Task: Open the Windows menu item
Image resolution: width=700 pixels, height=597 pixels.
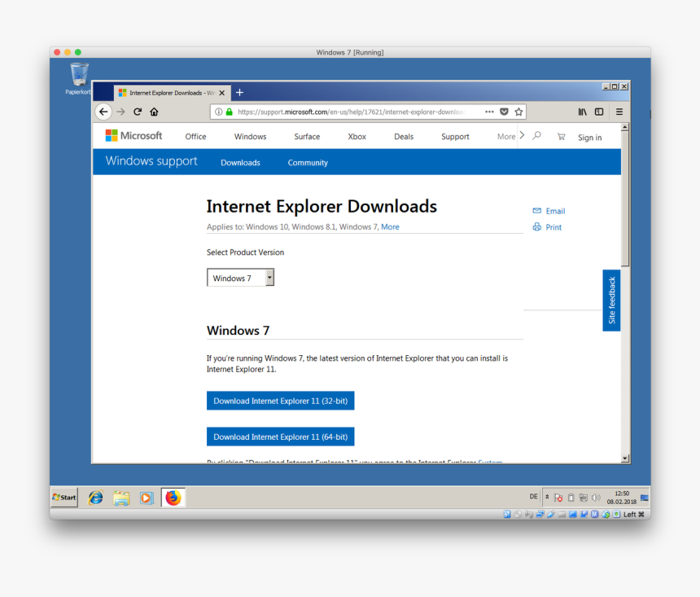Action: (x=250, y=137)
